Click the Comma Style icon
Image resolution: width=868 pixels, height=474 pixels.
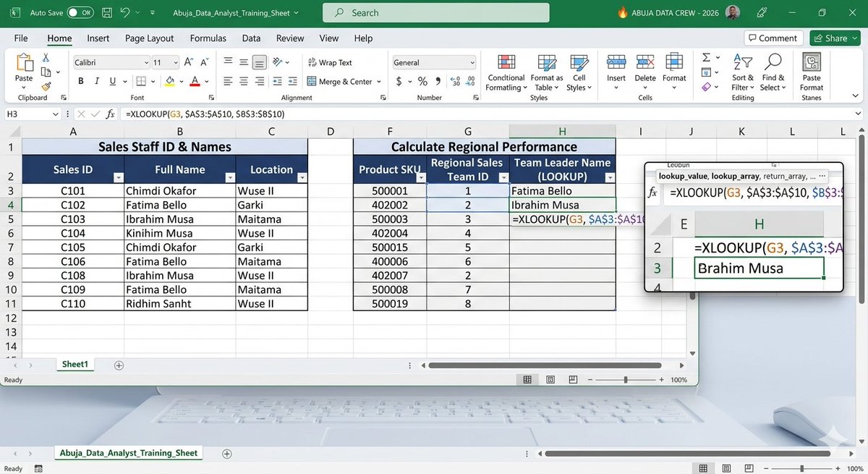pyautogui.click(x=437, y=82)
